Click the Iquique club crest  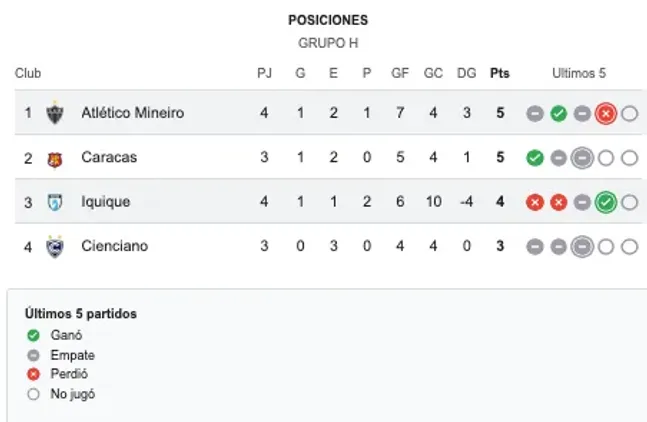[55, 202]
